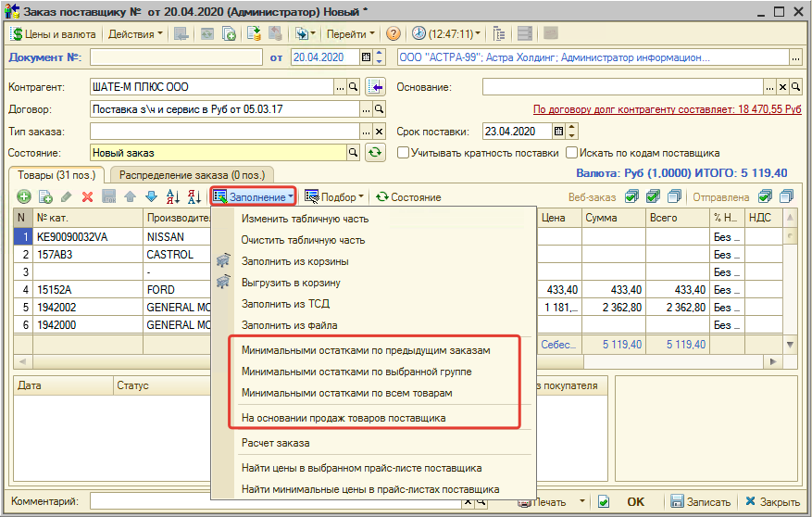Decrease Срок поставки date with down stepper arrow
Viewport: 812px width, 517px height.
point(571,135)
